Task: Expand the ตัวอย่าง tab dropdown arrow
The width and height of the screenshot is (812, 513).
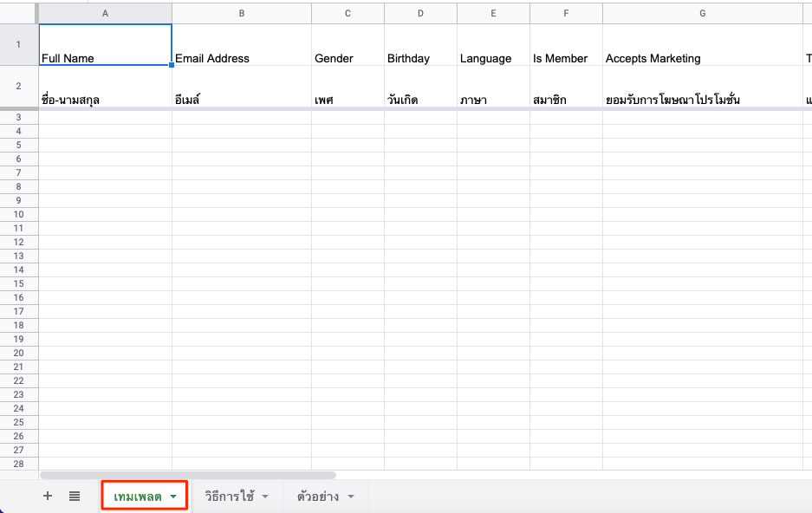Action: pyautogui.click(x=351, y=497)
